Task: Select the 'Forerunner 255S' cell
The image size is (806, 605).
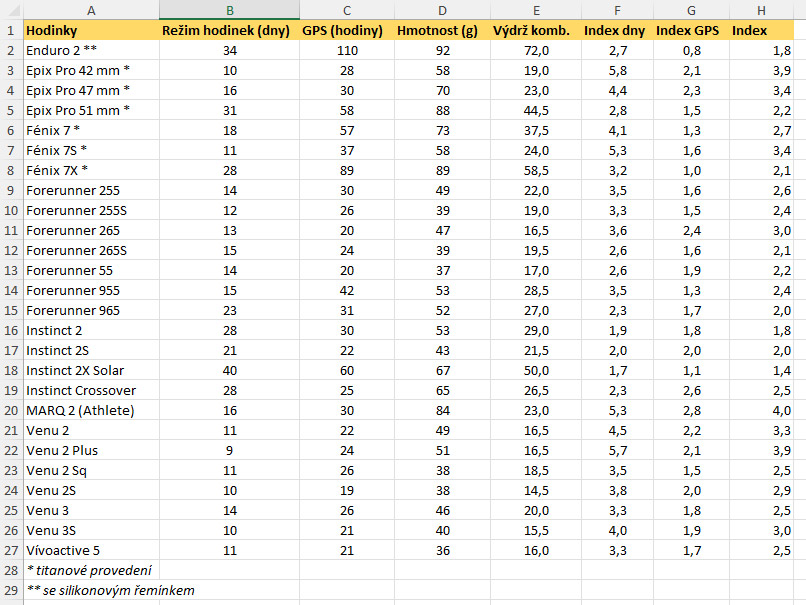Action: 91,210
